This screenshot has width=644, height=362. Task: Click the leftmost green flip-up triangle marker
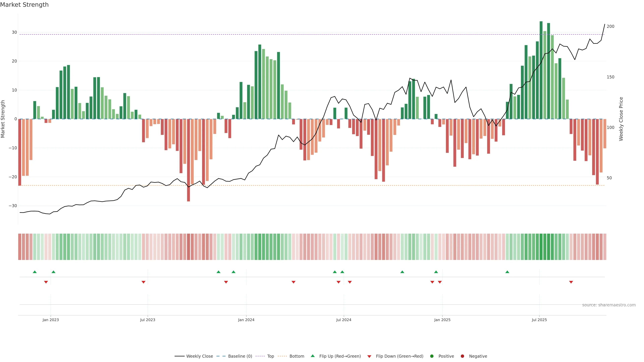(x=35, y=272)
